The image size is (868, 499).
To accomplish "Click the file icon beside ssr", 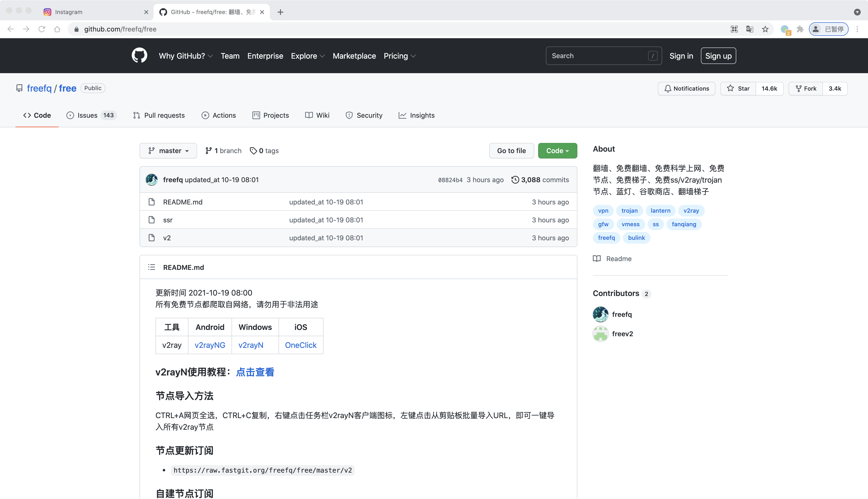I will 151,220.
